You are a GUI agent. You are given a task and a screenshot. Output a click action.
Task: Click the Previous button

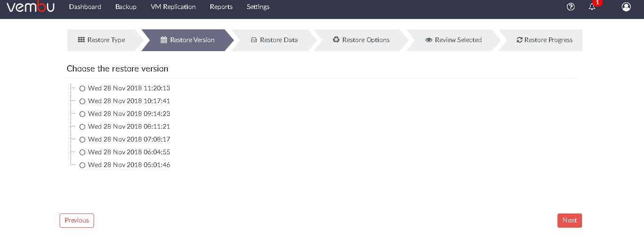pos(77,220)
